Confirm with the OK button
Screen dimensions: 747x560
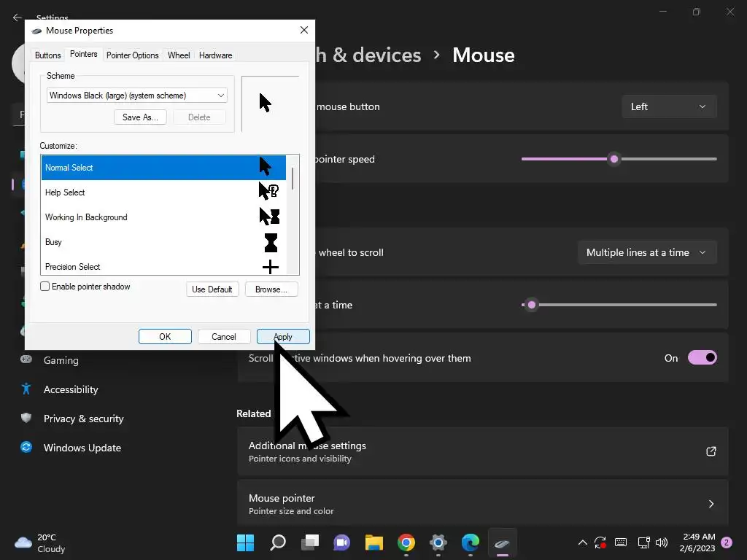tap(165, 337)
